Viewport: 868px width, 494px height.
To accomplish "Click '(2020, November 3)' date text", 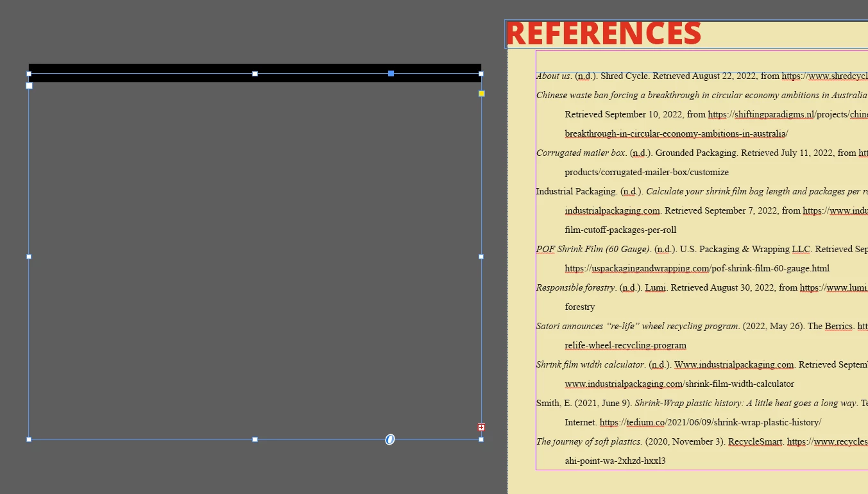I will (x=685, y=441).
